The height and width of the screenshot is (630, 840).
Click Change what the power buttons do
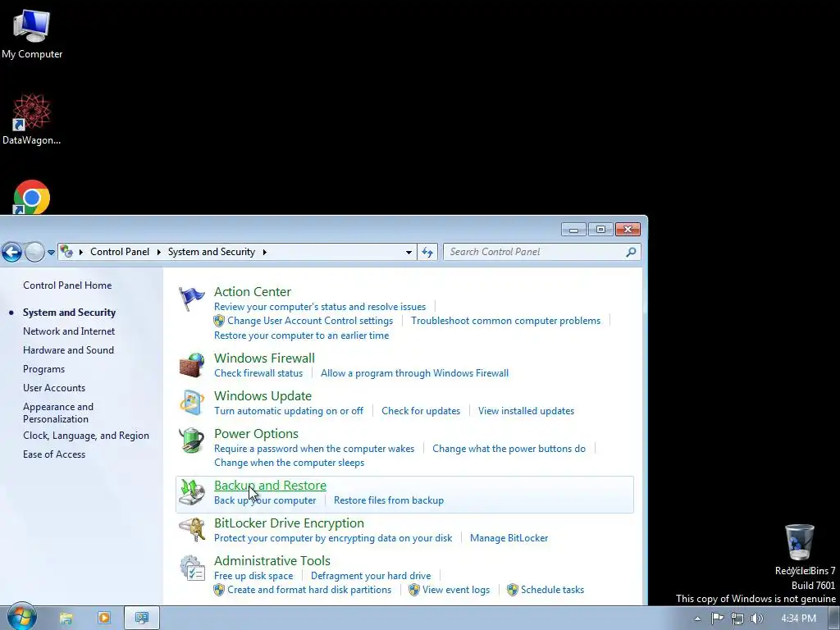coord(509,449)
